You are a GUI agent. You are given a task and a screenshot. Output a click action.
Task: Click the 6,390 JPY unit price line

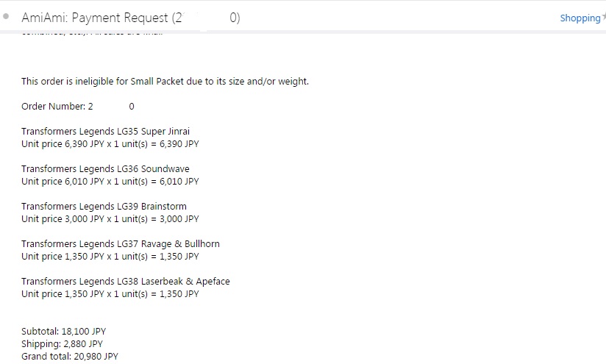coord(110,144)
